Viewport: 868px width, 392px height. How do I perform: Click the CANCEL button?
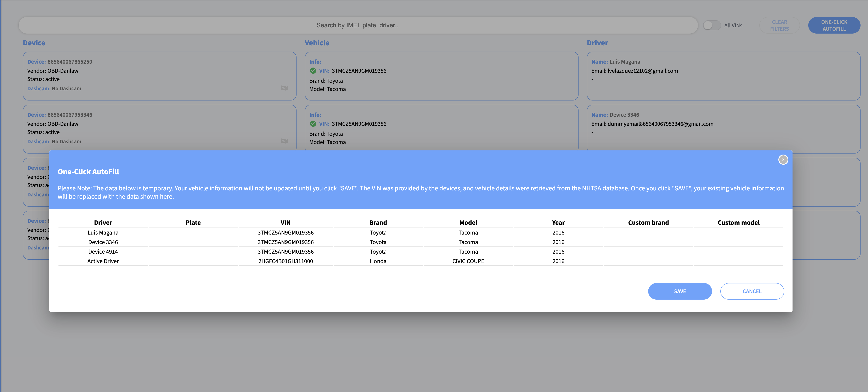tap(752, 291)
